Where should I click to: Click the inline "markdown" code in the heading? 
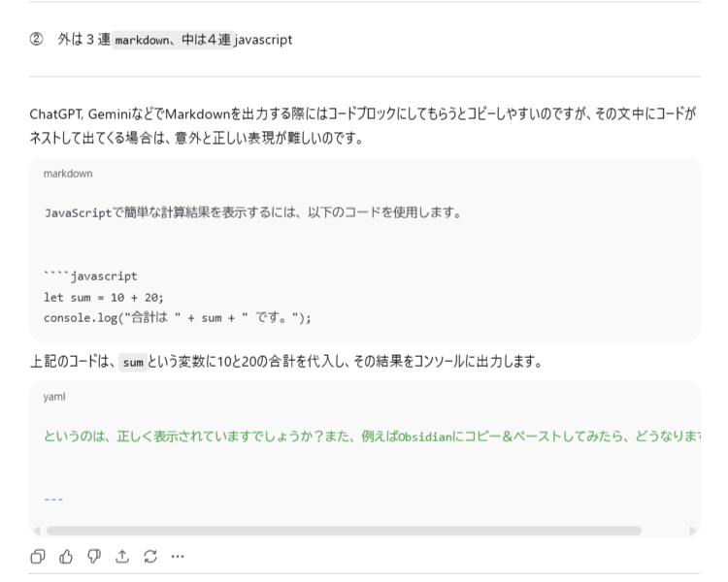[140, 41]
